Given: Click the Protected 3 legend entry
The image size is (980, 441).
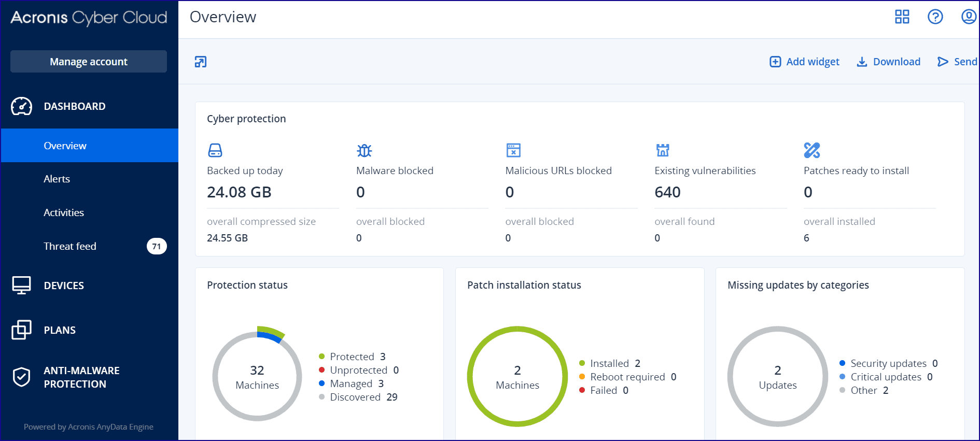Looking at the screenshot, I should (352, 357).
